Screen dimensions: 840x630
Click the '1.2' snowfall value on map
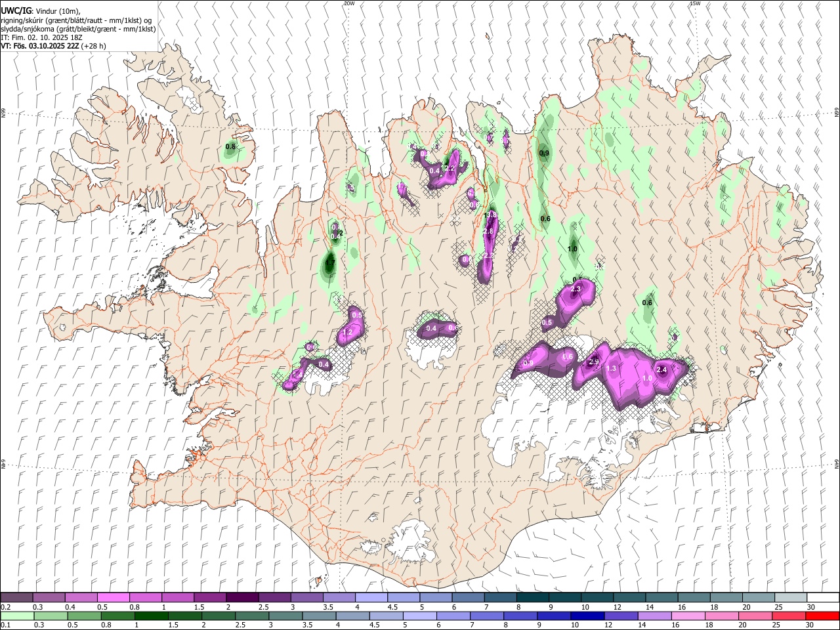click(348, 333)
